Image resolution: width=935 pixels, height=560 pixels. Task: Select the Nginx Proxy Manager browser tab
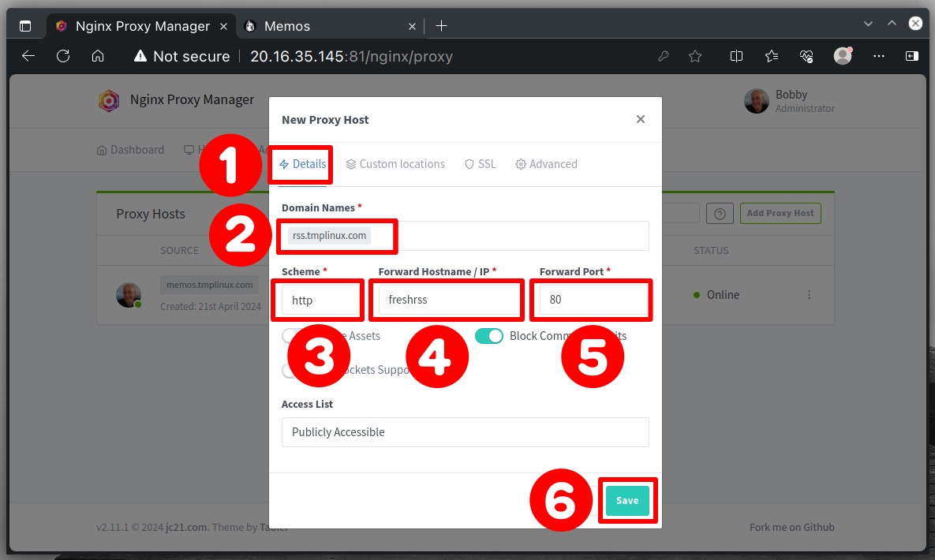[142, 26]
